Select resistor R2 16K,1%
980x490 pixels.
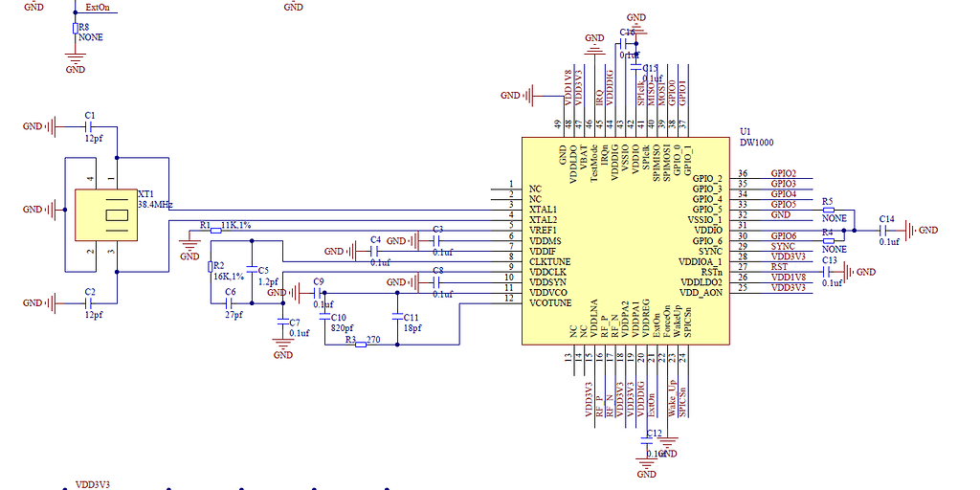click(x=210, y=267)
